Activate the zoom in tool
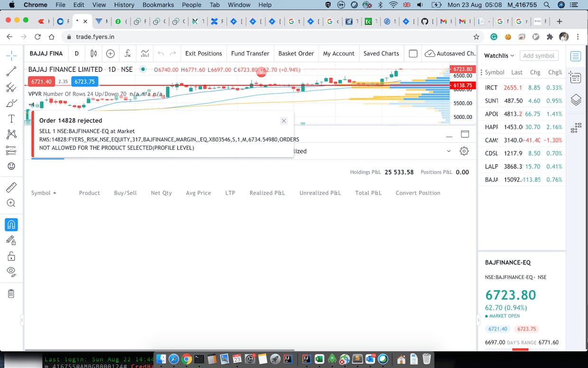This screenshot has height=368, width=588. click(11, 203)
